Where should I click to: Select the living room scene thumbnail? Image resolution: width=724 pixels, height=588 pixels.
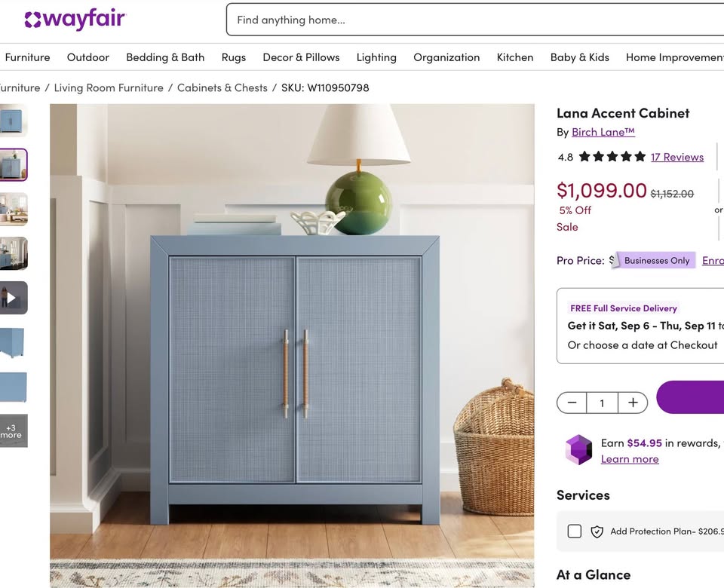[x=14, y=209]
